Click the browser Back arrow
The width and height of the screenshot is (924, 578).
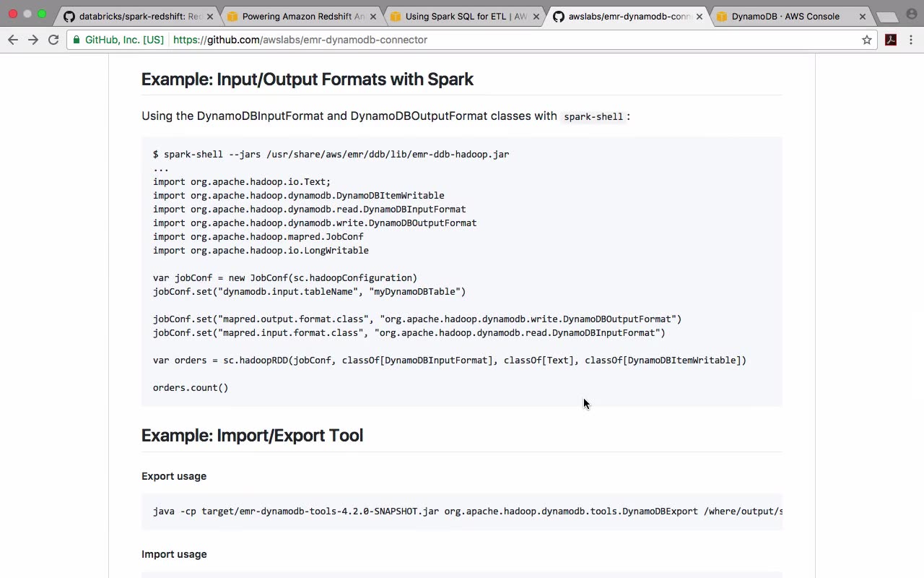pos(13,40)
